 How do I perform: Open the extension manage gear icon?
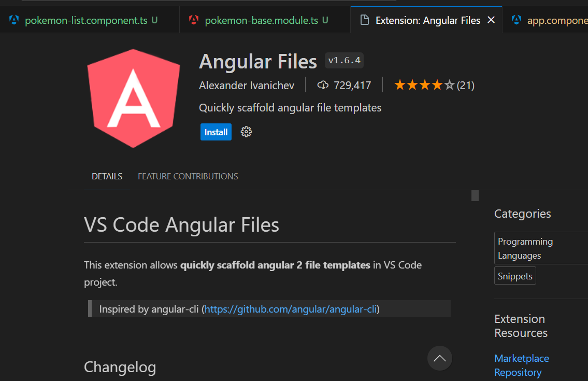(246, 132)
